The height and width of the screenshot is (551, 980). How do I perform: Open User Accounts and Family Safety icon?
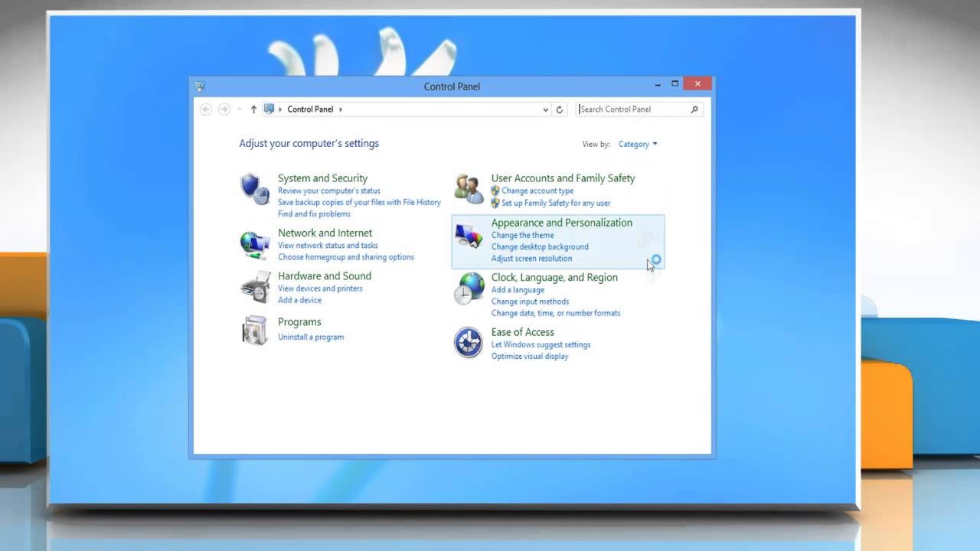[469, 188]
